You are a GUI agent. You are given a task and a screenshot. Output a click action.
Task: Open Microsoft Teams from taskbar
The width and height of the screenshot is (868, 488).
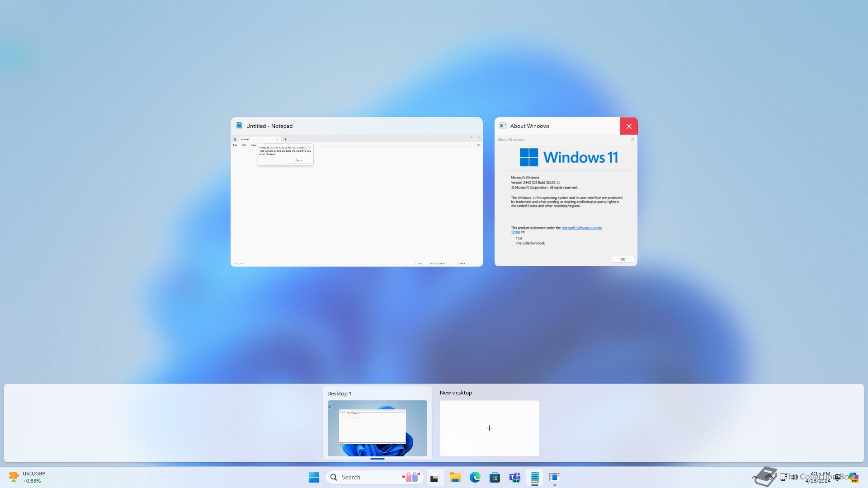514,477
